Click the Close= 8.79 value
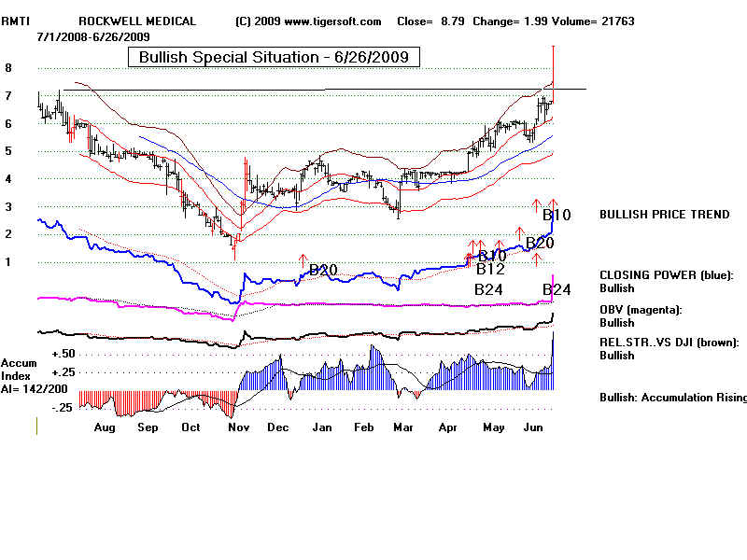The height and width of the screenshot is (560, 747). (x=430, y=21)
